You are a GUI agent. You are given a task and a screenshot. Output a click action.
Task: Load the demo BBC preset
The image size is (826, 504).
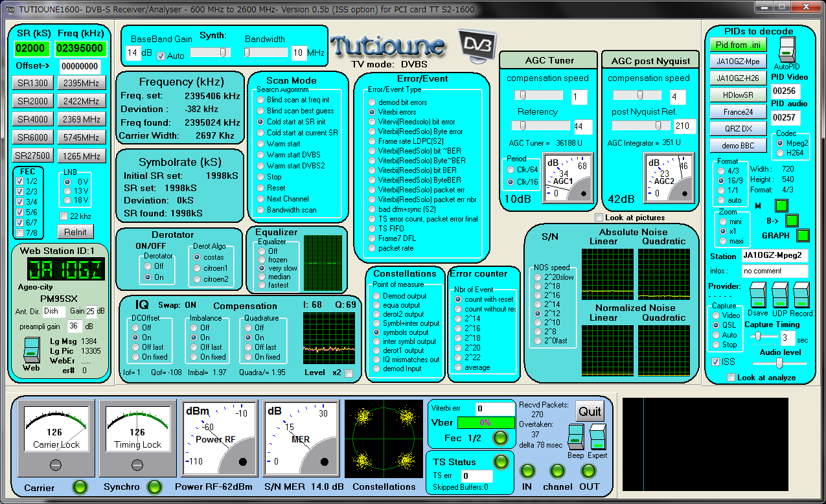tap(738, 146)
